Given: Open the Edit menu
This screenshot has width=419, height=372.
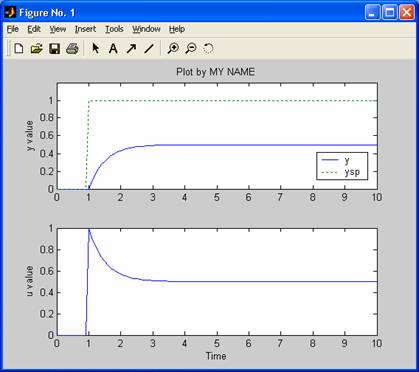Looking at the screenshot, I should pyautogui.click(x=34, y=29).
